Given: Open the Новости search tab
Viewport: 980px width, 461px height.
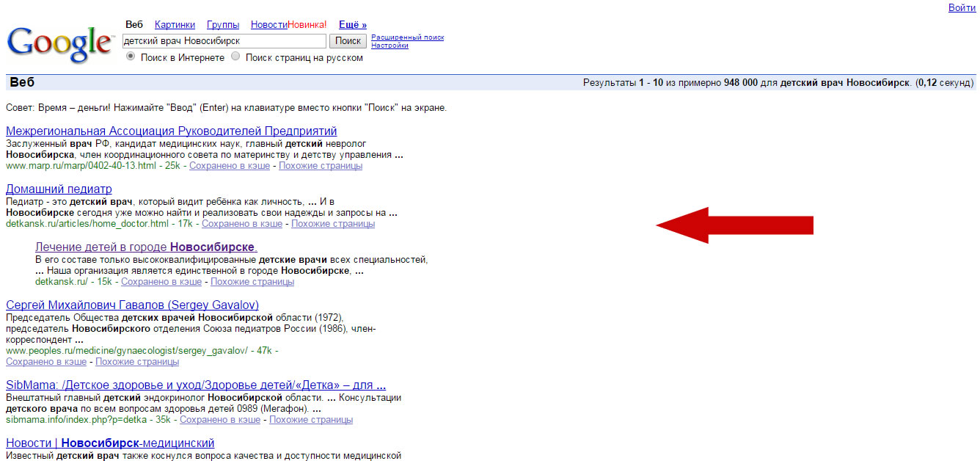Looking at the screenshot, I should pos(269,25).
